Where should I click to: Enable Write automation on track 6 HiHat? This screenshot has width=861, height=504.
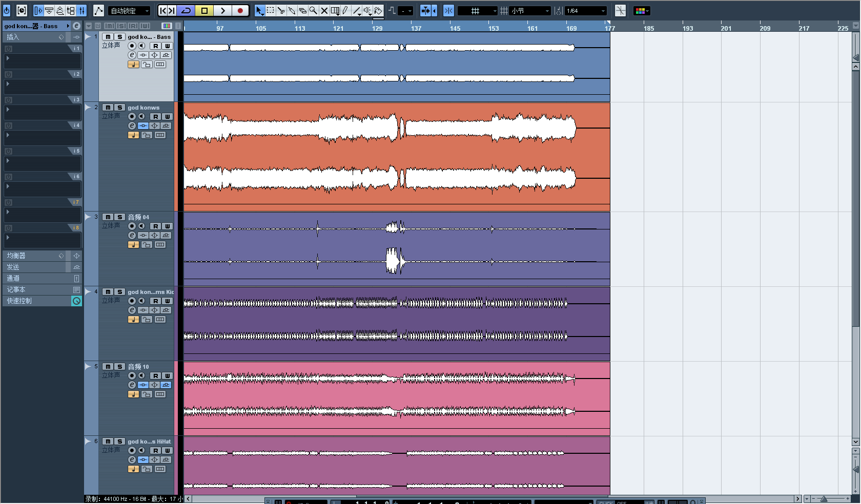point(167,450)
